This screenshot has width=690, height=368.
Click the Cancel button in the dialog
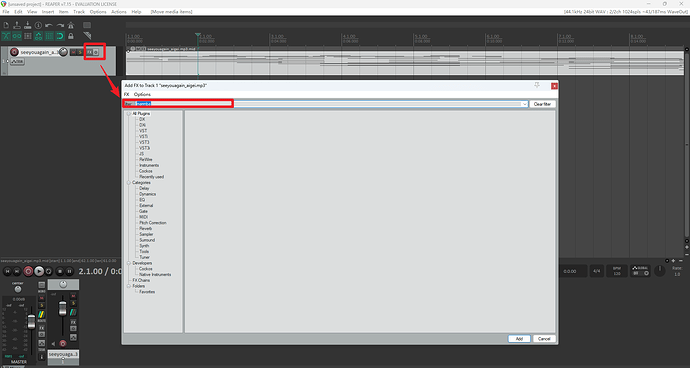(544, 339)
